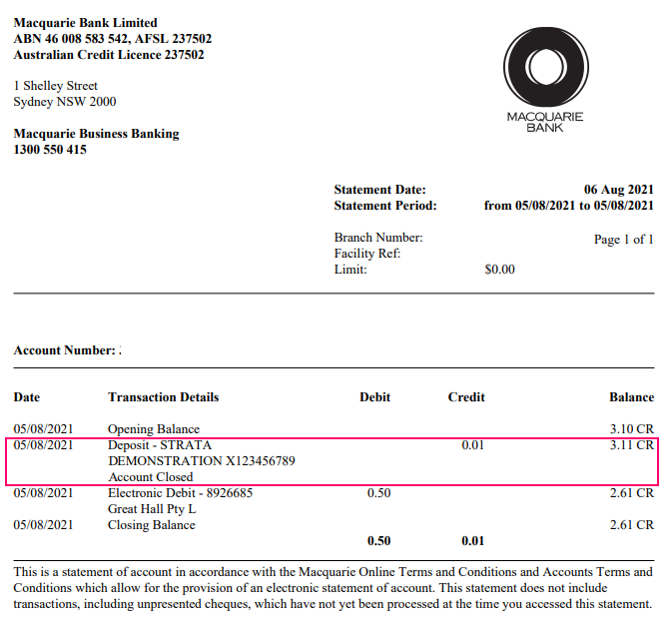Click the Electronic Debit - 8926685 transaction

click(x=180, y=493)
